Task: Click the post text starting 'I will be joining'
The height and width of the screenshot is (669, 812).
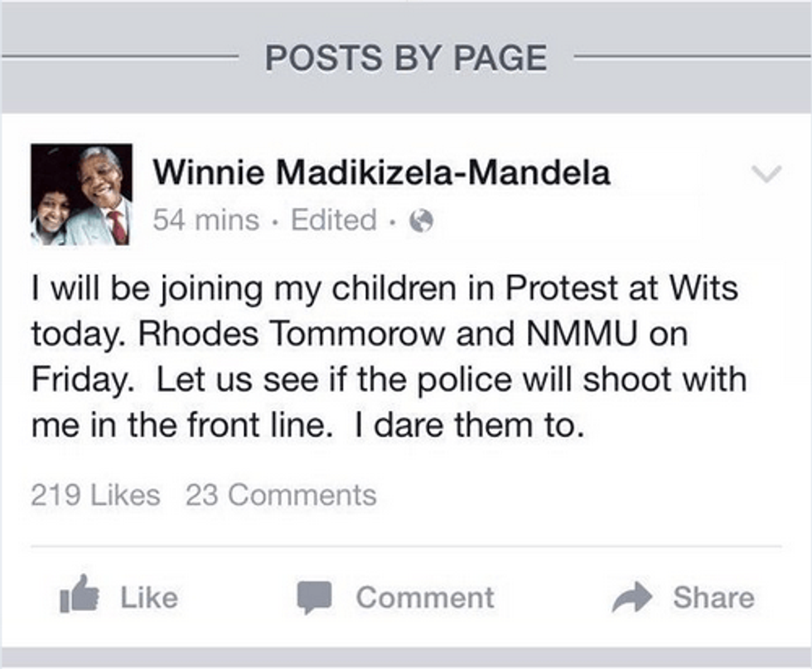Action: pos(389,356)
